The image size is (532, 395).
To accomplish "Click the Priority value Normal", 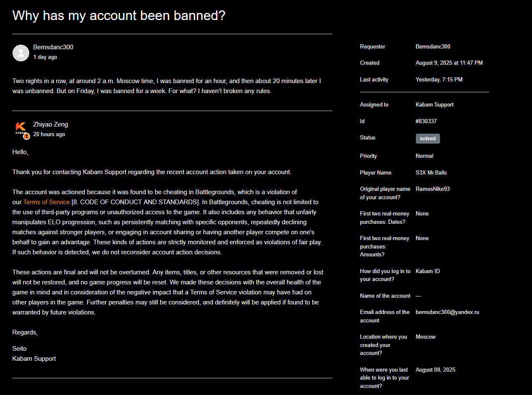I will (425, 156).
